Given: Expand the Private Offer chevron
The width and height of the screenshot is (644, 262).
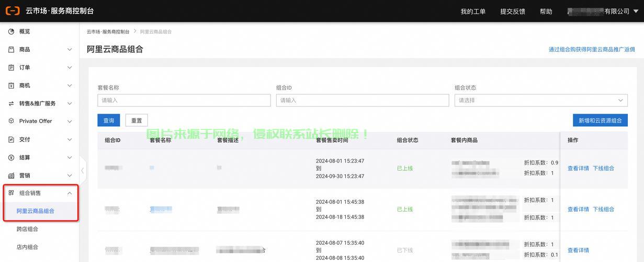Looking at the screenshot, I should [x=70, y=122].
